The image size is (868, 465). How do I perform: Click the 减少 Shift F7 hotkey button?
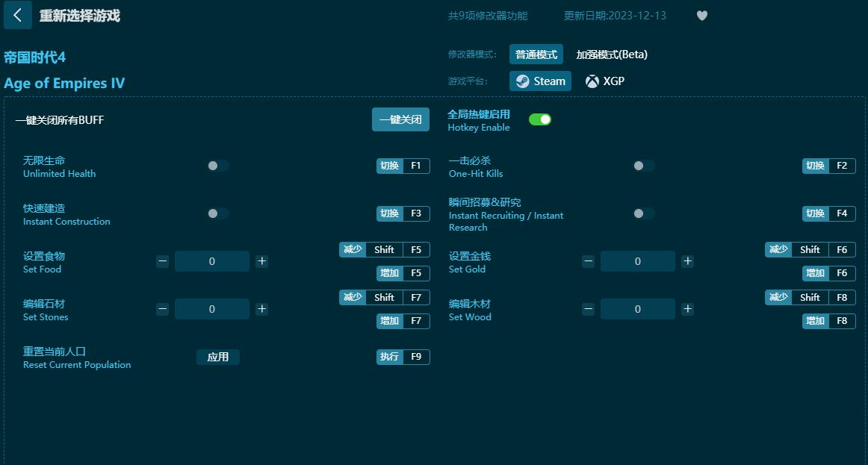tap(385, 298)
